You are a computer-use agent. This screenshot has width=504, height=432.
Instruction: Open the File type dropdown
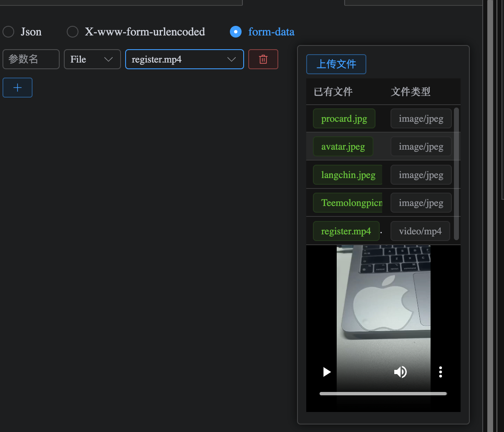pos(92,59)
